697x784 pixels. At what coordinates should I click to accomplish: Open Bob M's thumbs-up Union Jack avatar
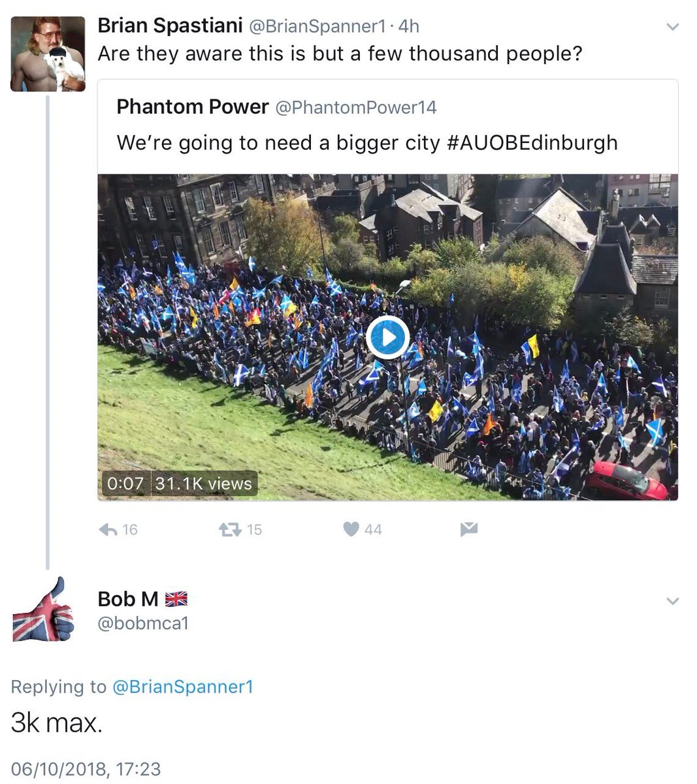coord(44,609)
